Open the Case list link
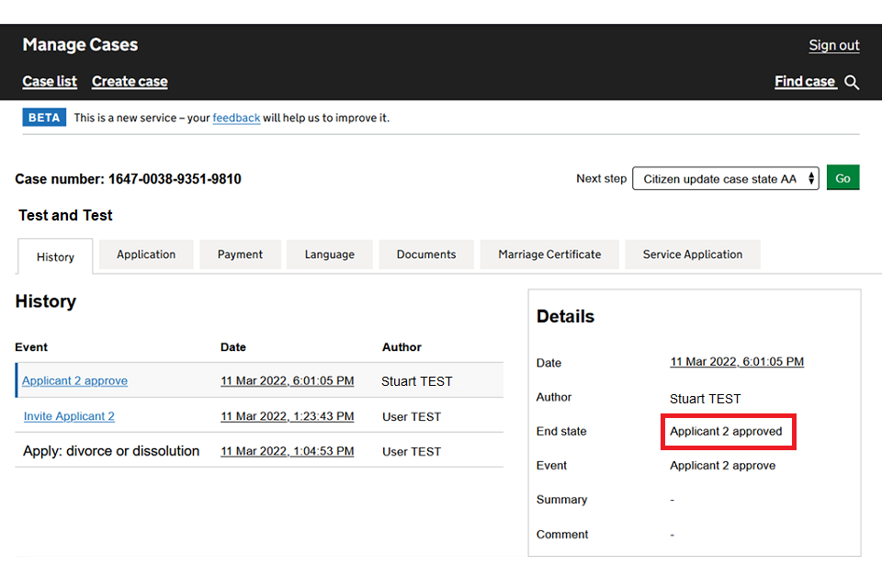Viewport: 882px width, 588px height. (50, 82)
